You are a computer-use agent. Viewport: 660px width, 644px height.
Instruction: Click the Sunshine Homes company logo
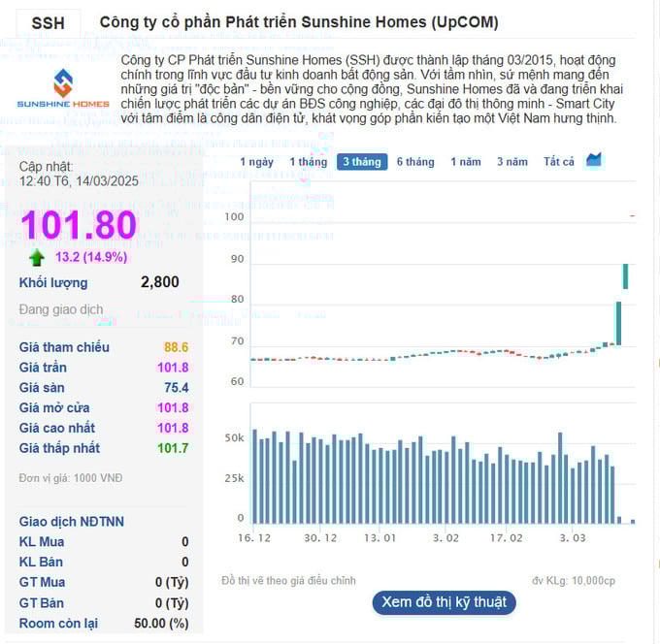tap(62, 89)
